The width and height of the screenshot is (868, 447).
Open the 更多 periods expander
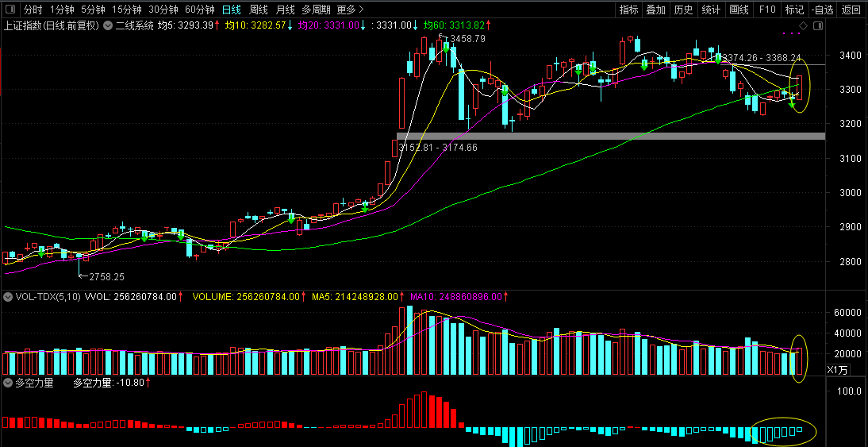[351, 10]
